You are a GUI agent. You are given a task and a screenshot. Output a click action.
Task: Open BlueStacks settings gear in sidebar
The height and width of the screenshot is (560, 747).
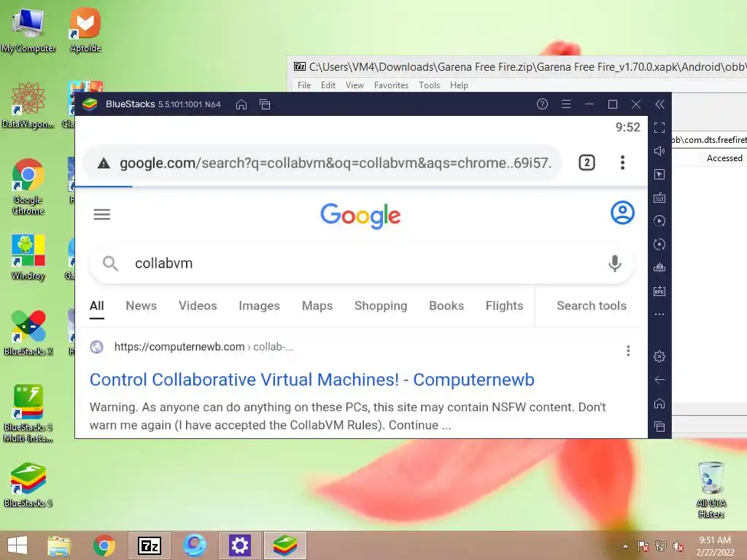659,356
